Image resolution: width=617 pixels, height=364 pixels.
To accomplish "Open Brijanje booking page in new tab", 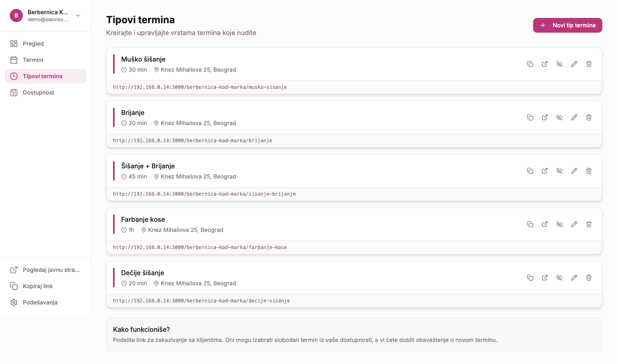I will click(x=545, y=117).
